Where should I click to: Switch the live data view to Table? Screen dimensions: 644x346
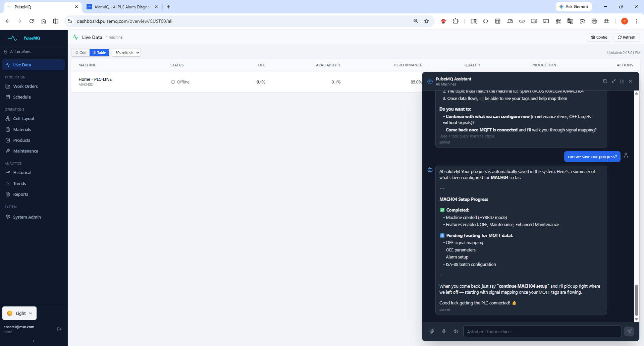point(99,53)
